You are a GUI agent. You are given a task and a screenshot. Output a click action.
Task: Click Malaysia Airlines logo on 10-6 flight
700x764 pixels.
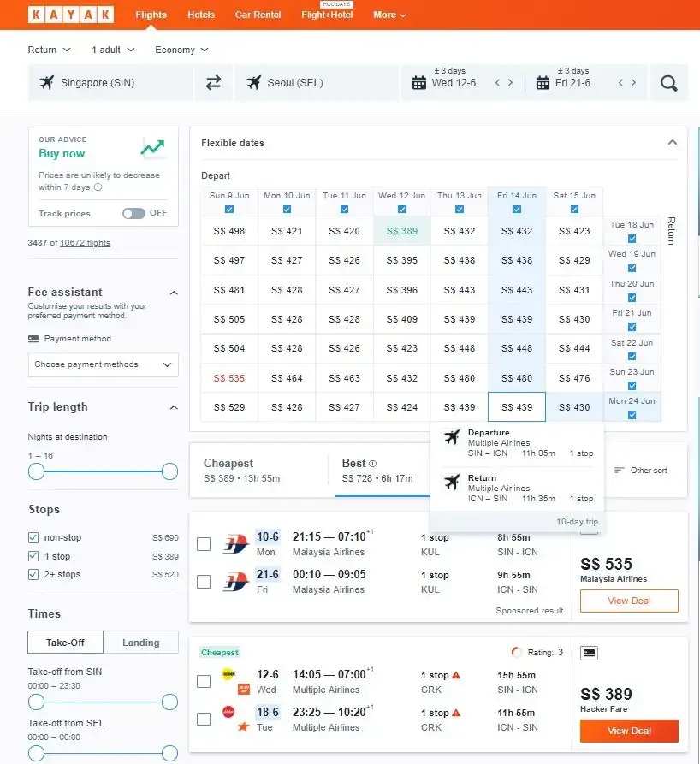pos(236,544)
